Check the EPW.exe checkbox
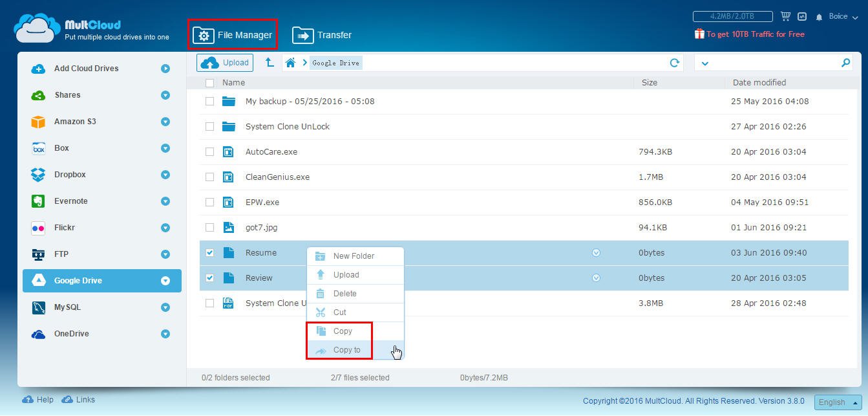Image resolution: width=868 pixels, height=416 pixels. 209,202
